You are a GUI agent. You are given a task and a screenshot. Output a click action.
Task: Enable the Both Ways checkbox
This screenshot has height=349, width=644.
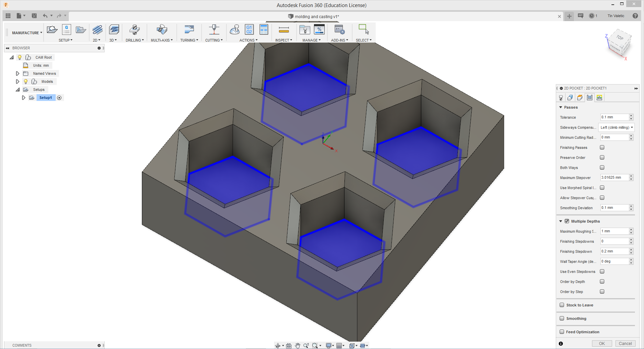[602, 168]
